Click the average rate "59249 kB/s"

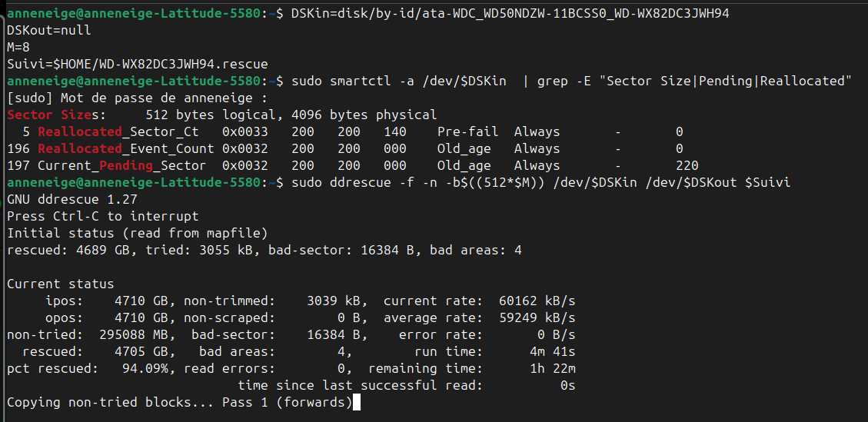[x=537, y=318]
